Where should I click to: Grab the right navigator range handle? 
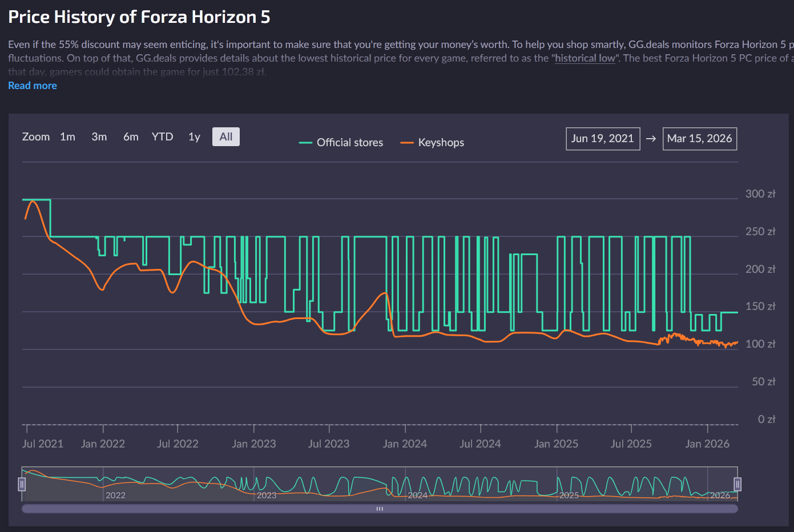(737, 485)
